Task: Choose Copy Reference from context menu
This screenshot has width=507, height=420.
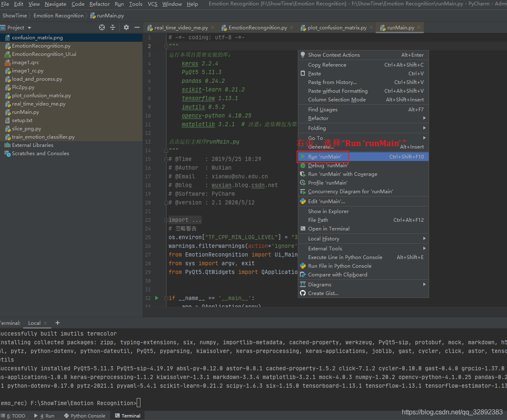Action: pyautogui.click(x=363, y=65)
